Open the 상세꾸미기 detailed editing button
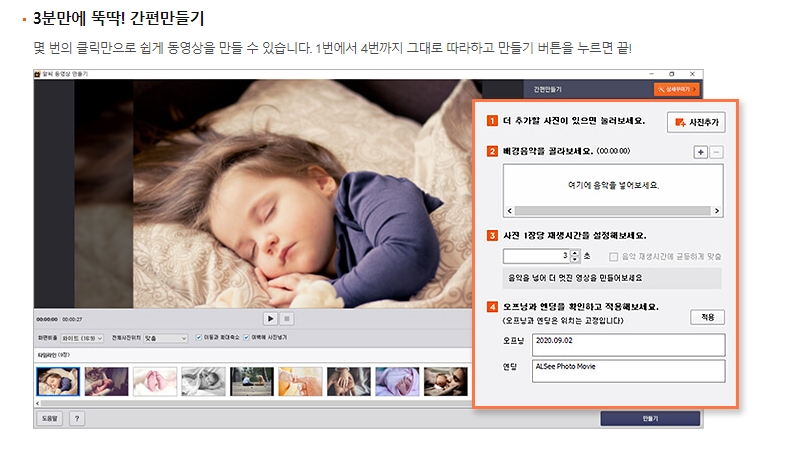The image size is (786, 460). [x=677, y=89]
